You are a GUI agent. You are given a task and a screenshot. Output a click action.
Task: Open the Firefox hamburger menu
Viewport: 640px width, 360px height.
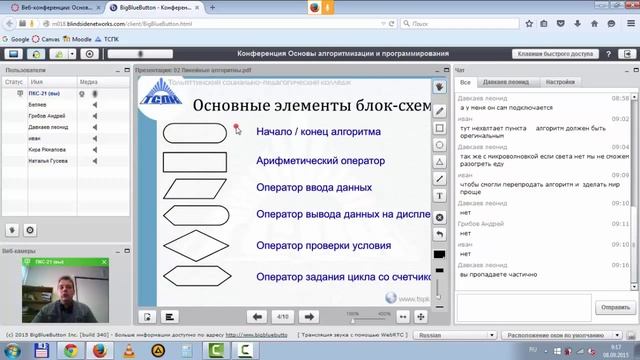pyautogui.click(x=631, y=24)
